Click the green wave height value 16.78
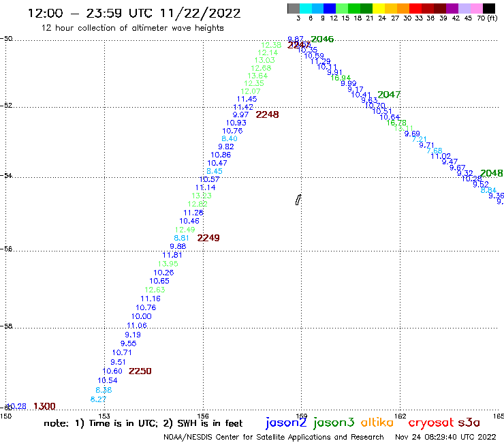This screenshot has width=504, height=443. [396, 123]
